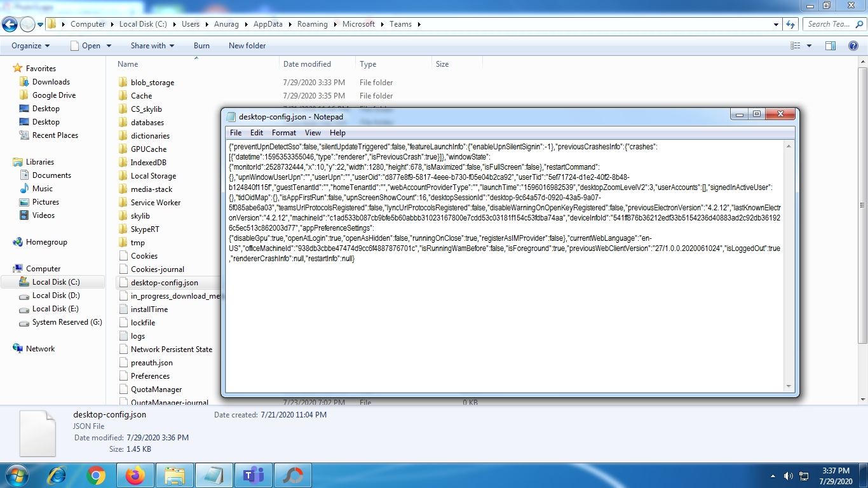Screen dimensions: 868x488
Task: Open Notepad Help menu
Action: click(337, 133)
